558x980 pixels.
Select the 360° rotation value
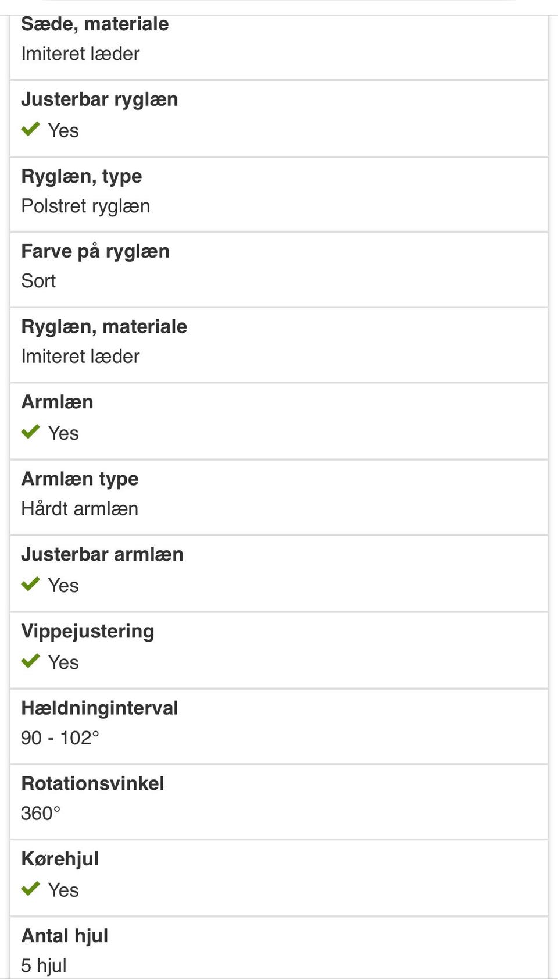pyautogui.click(x=41, y=813)
